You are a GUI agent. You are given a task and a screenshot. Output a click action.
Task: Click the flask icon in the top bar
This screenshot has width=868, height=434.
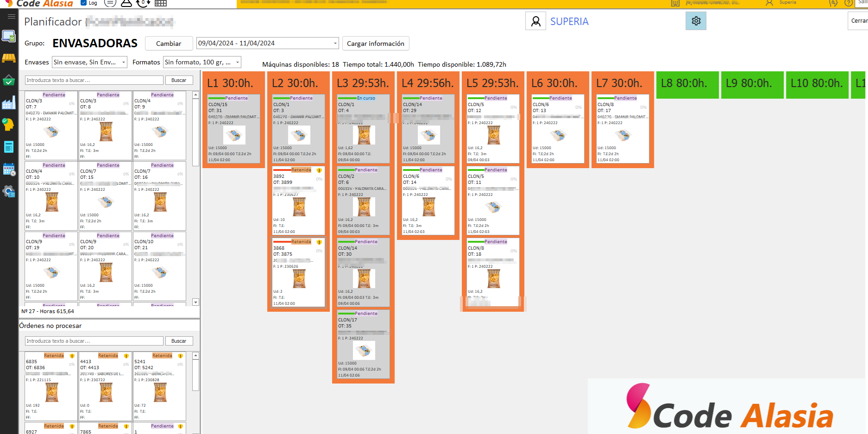point(126,3)
